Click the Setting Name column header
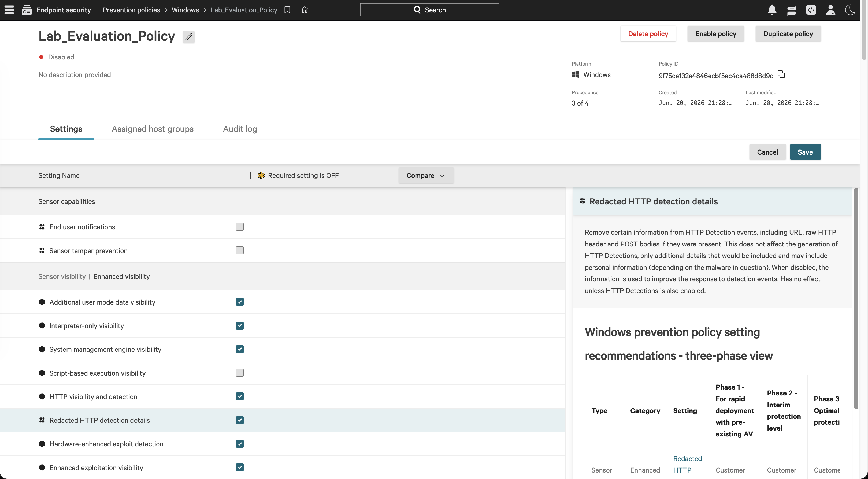 tap(59, 175)
